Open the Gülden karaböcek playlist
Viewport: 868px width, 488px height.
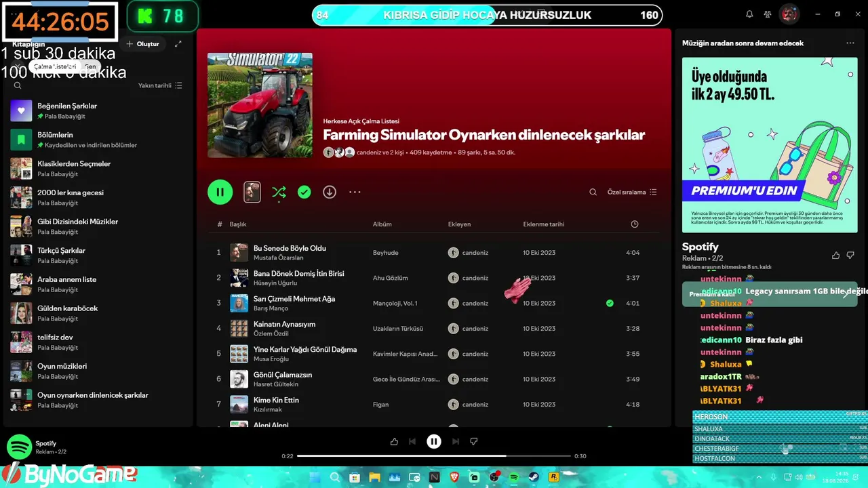(x=98, y=313)
